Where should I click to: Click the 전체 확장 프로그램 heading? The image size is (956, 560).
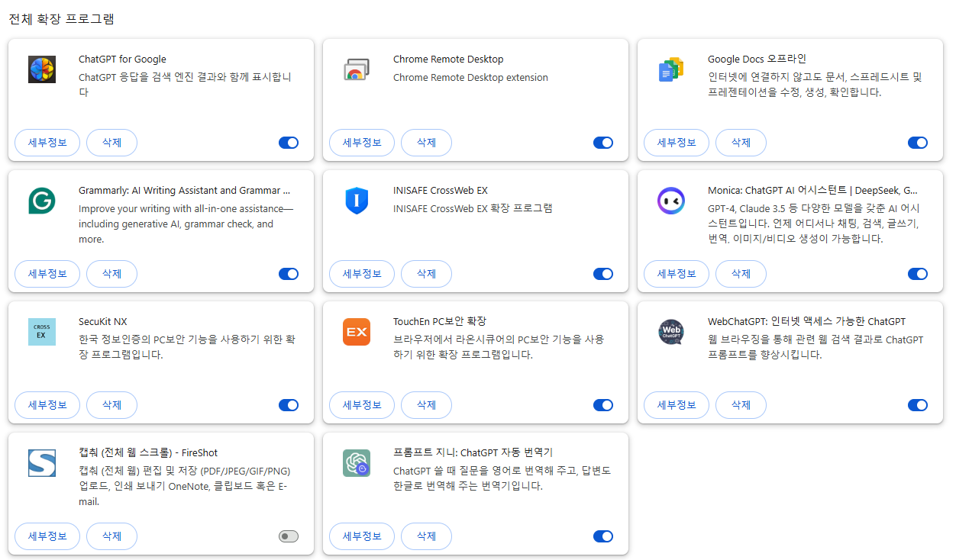pos(61,19)
